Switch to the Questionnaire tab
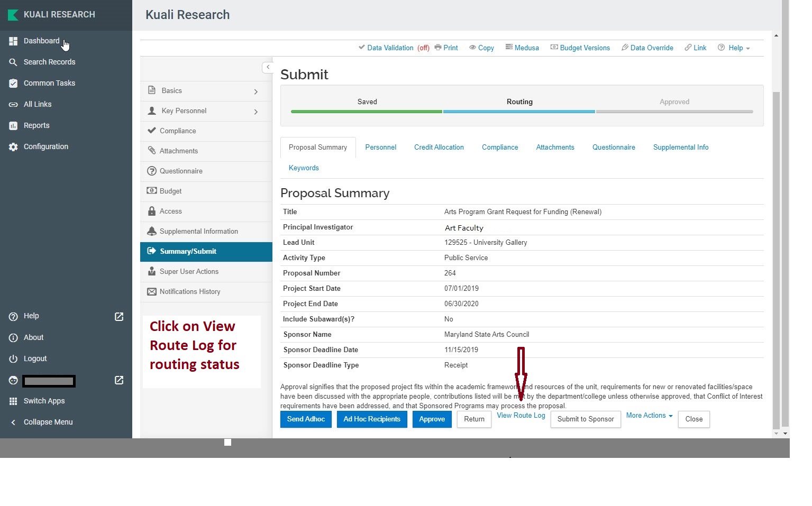812x506 pixels. [613, 148]
